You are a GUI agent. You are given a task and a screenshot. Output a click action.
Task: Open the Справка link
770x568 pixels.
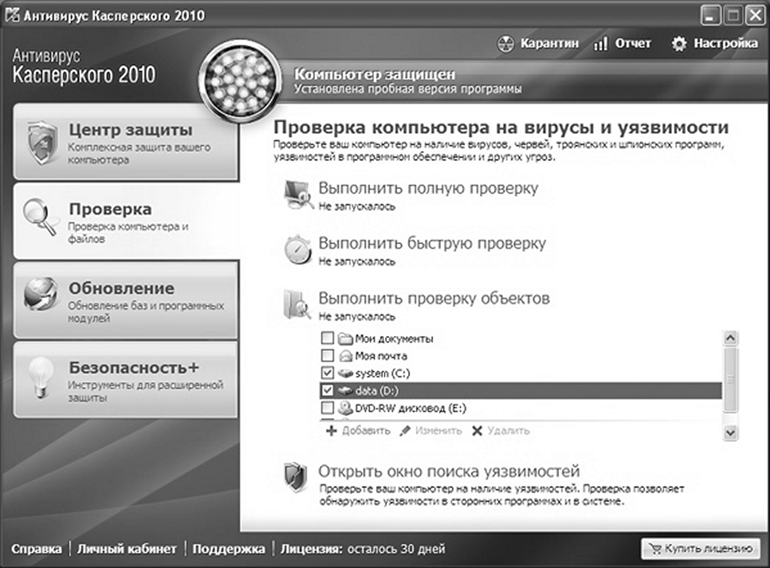point(37,549)
